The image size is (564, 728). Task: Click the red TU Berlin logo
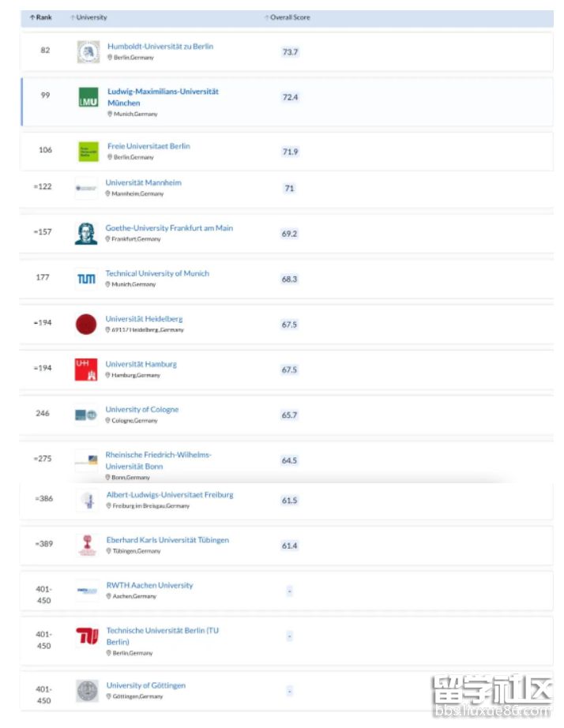[87, 636]
